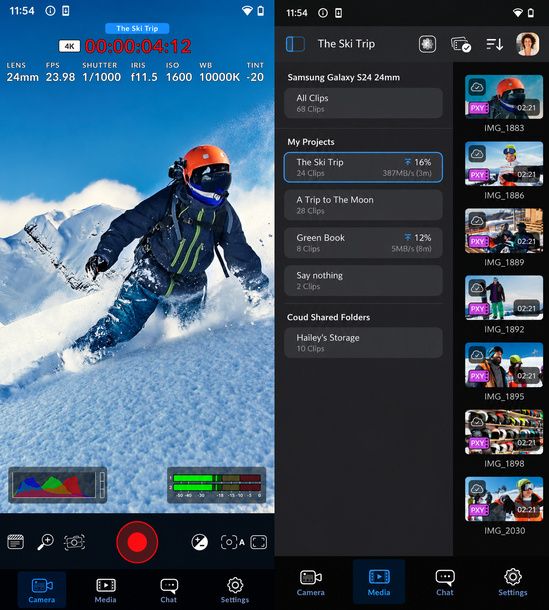The image size is (549, 610).
Task: Toggle sidebar panel icon in Media screen
Action: click(x=295, y=44)
